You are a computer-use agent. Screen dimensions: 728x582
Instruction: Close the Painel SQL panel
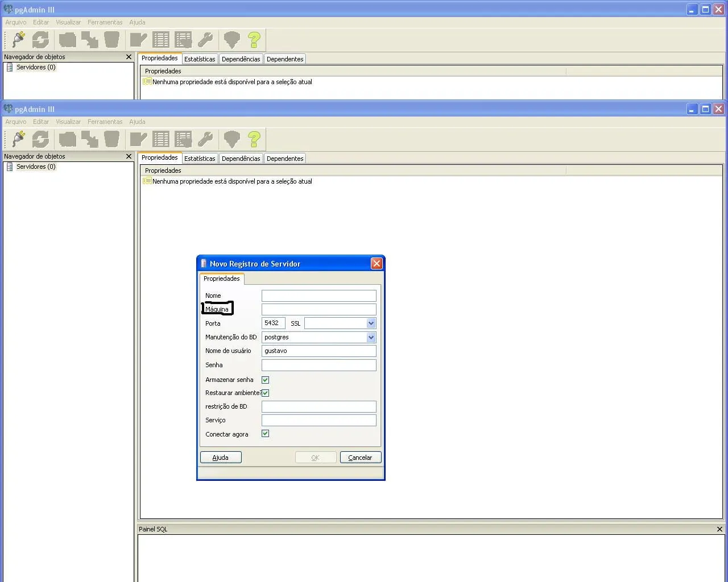(719, 529)
